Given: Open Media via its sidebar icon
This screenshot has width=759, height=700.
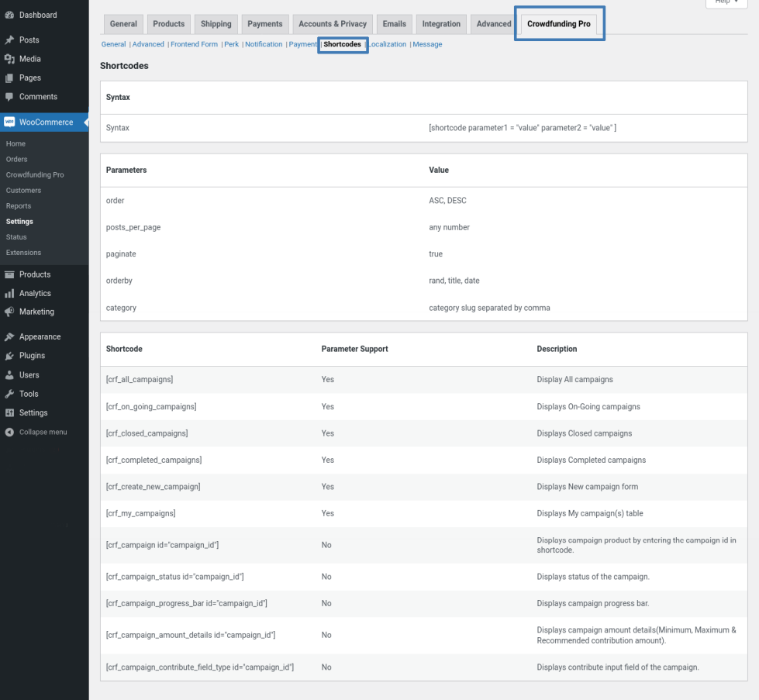Looking at the screenshot, I should (x=9, y=59).
